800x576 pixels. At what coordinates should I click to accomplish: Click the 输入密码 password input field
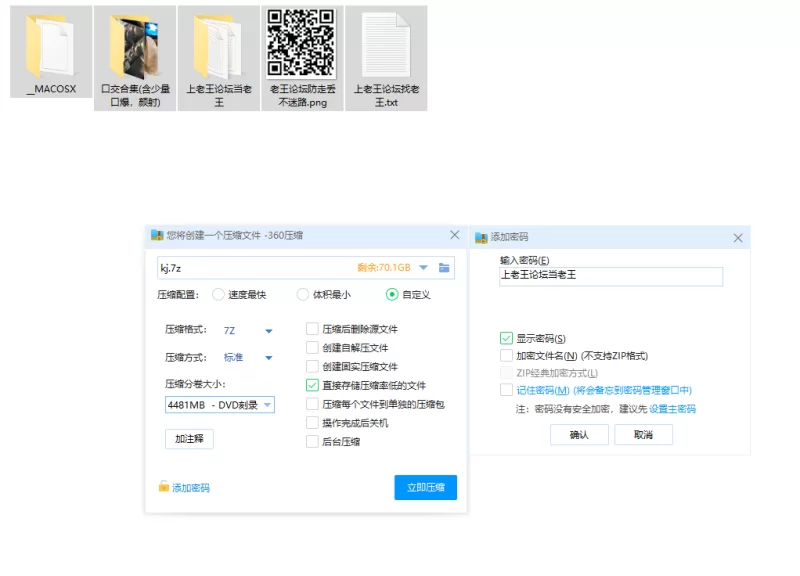click(x=610, y=277)
